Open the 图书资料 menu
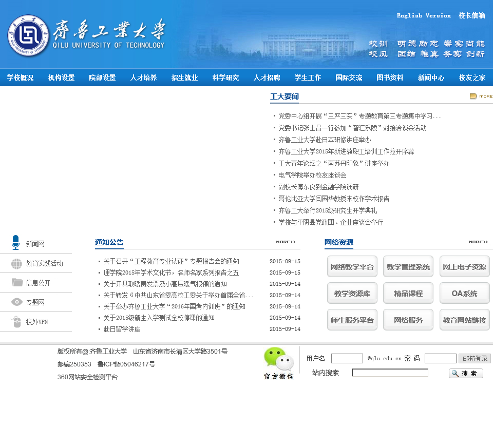The height and width of the screenshot is (448, 493). pyautogui.click(x=390, y=77)
